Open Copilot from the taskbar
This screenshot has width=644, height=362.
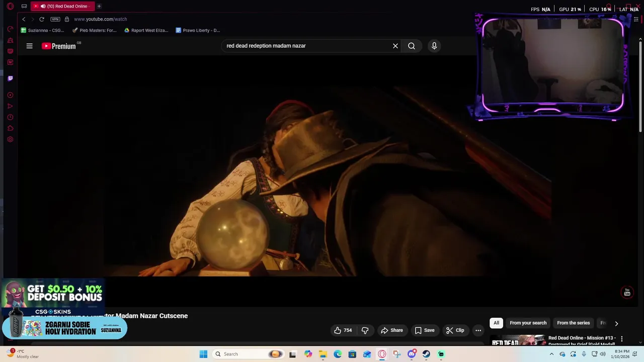click(x=308, y=354)
